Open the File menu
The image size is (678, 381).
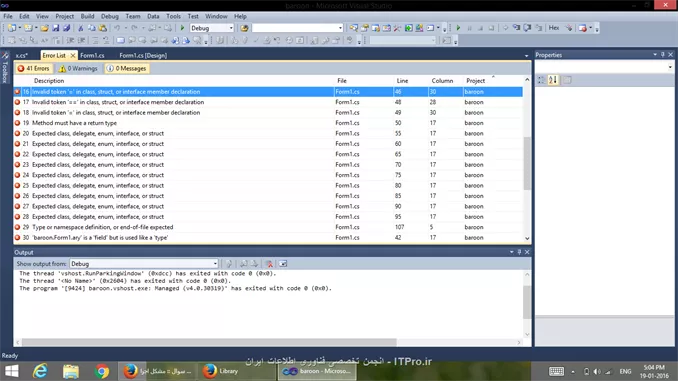tap(8, 16)
